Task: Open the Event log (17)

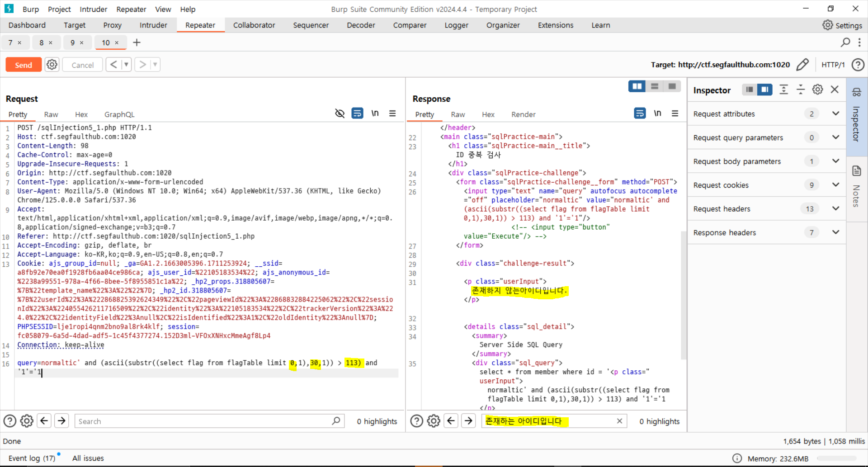Action: click(32, 458)
